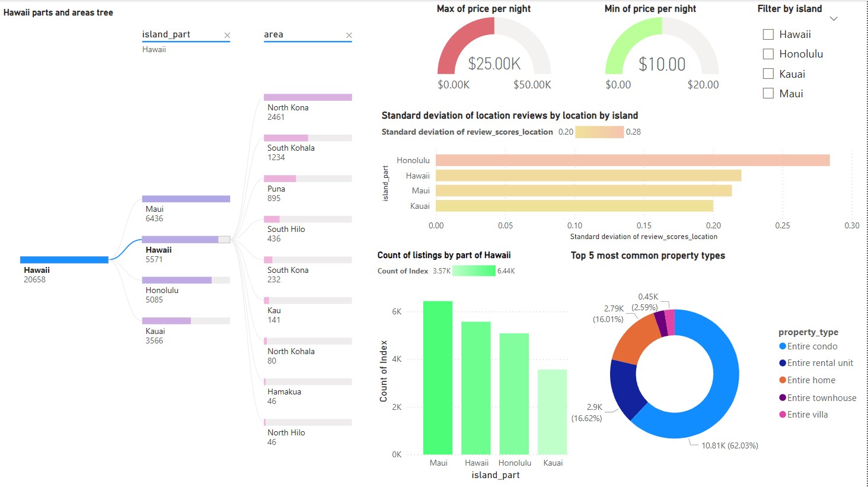Enable the Honolulu filter checkbox
This screenshot has height=487, width=868.
(x=768, y=54)
